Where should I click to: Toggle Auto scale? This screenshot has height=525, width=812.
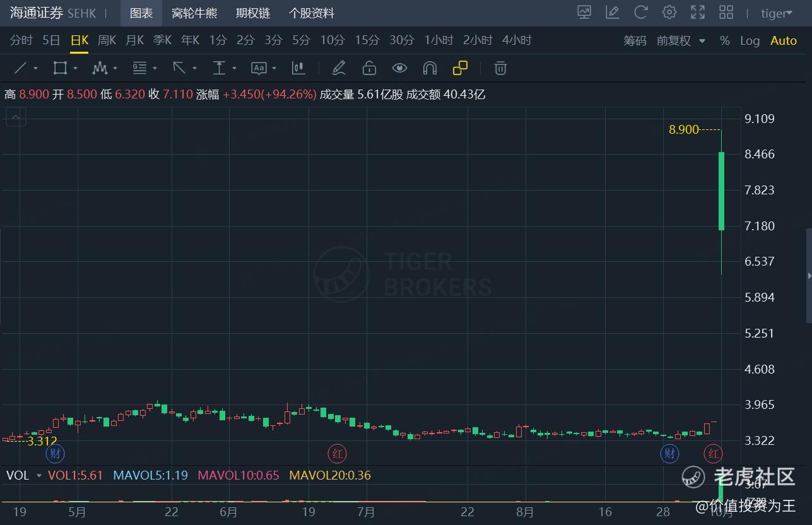tap(784, 40)
